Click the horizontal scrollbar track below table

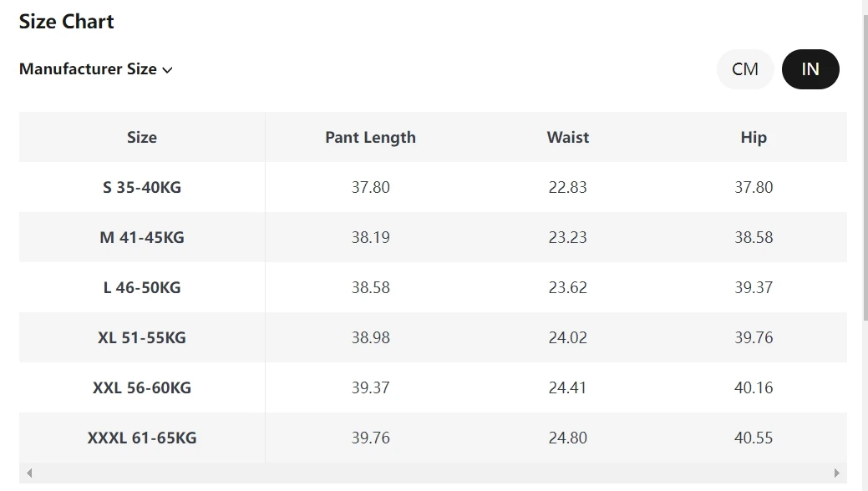tap(433, 473)
